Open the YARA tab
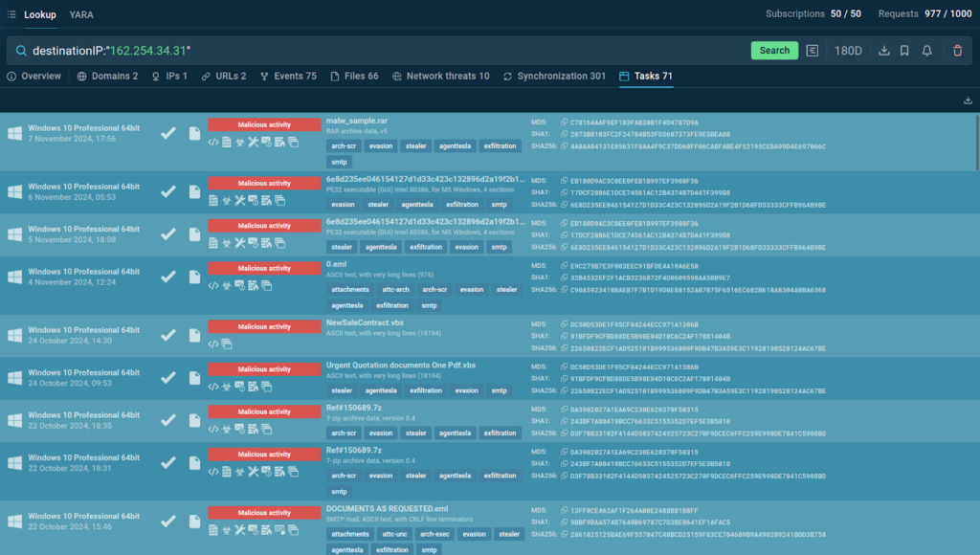 pyautogui.click(x=81, y=14)
